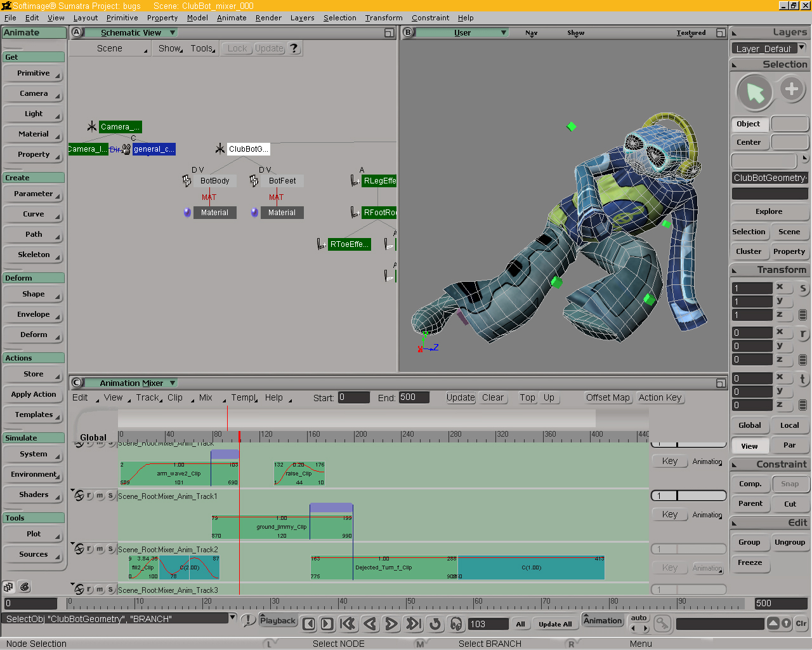Expand the User camera view dropdown
Viewport: 812px width, 650px height.
click(504, 32)
